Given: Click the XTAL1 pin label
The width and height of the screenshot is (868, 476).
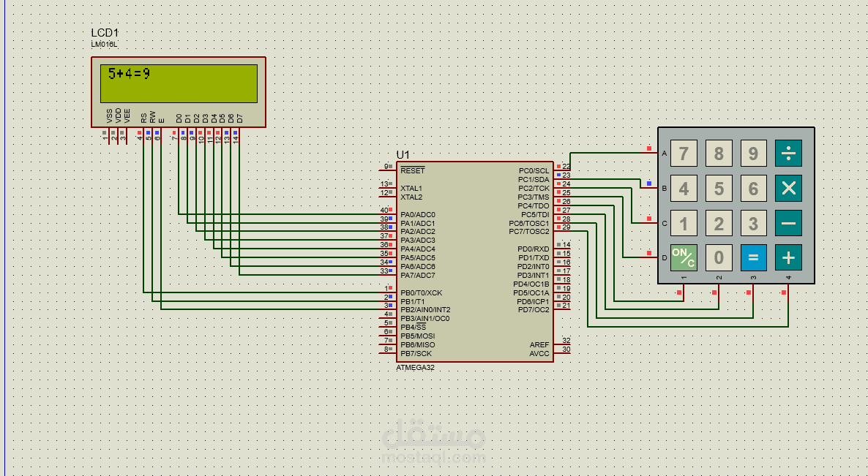Looking at the screenshot, I should [x=411, y=188].
